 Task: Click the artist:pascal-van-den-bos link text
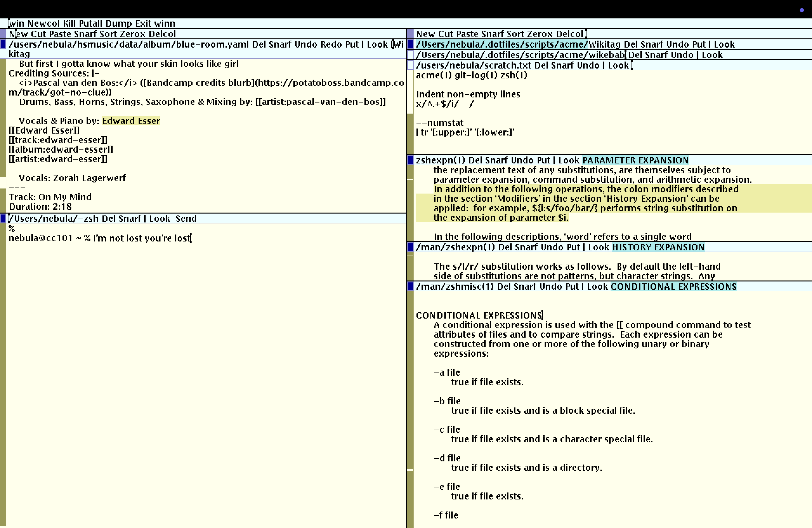point(320,102)
